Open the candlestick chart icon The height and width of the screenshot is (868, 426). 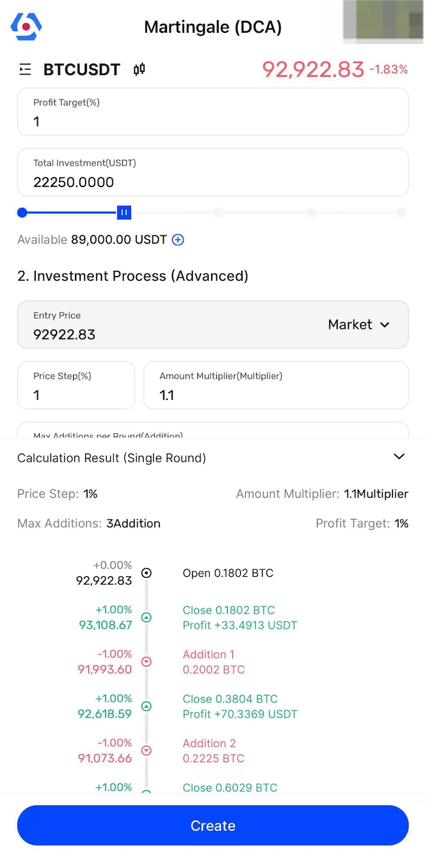139,69
